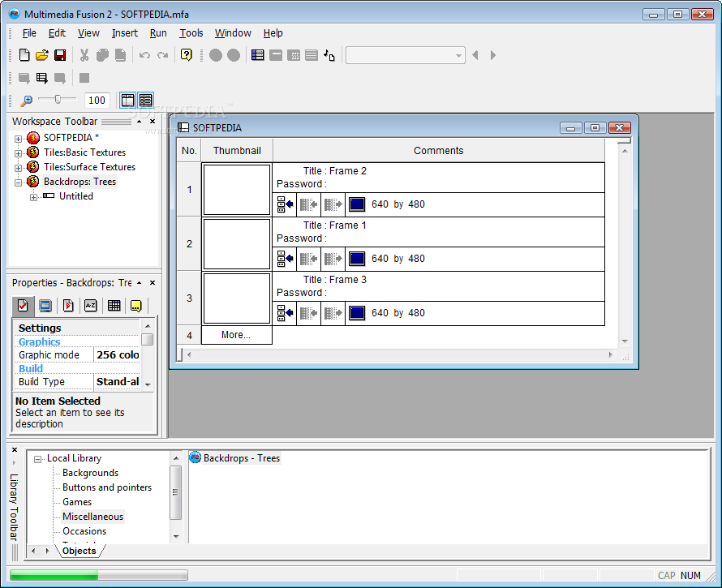
Task: Open the Storyboard Editor toolbar icon
Action: pos(258,55)
